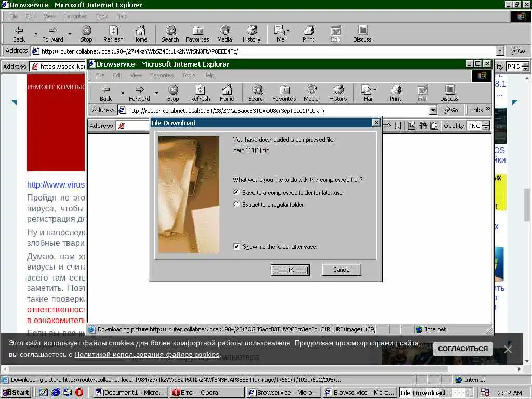Click Stop in the front Browservice window

[x=173, y=94]
